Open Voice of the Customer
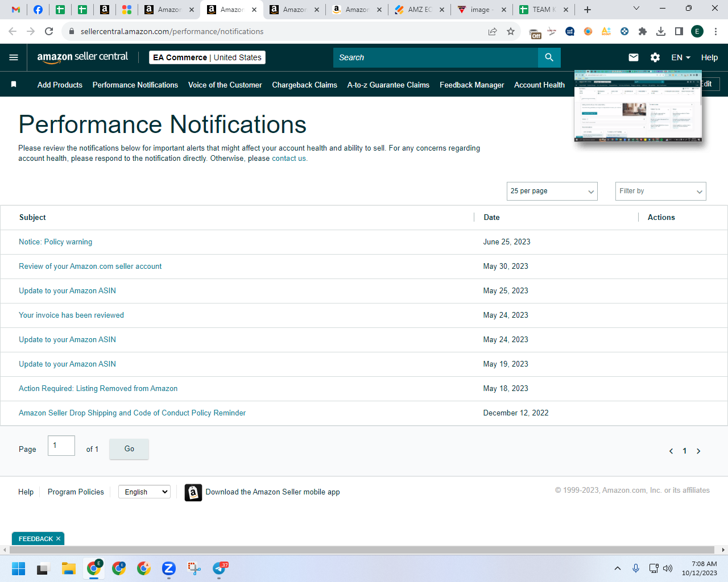Screen dimensions: 728x582 click(225, 85)
